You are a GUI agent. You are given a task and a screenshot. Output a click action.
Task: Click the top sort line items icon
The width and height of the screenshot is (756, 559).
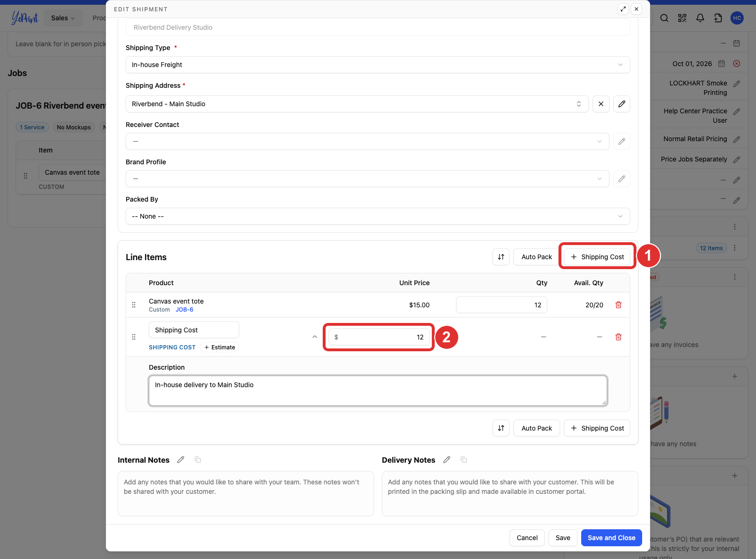click(501, 257)
